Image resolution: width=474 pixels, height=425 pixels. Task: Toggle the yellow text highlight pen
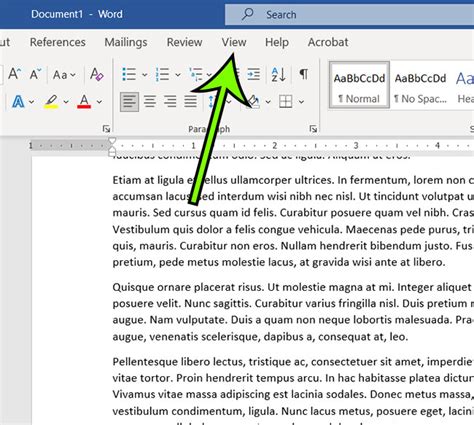click(x=51, y=101)
